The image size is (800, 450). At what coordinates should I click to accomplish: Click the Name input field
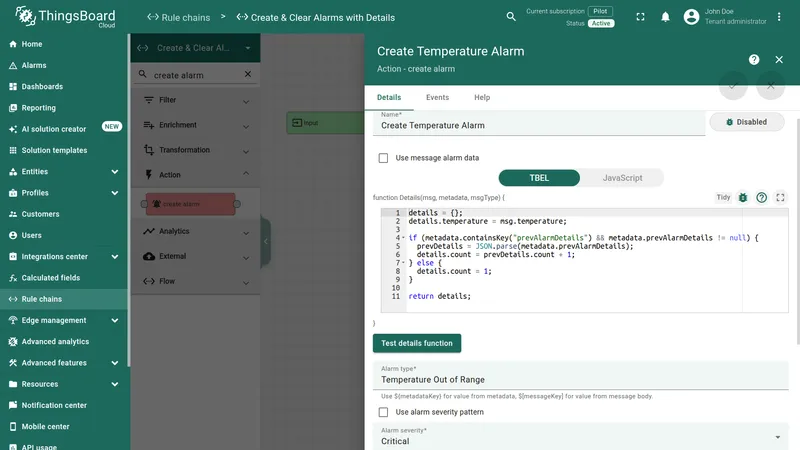[539, 123]
